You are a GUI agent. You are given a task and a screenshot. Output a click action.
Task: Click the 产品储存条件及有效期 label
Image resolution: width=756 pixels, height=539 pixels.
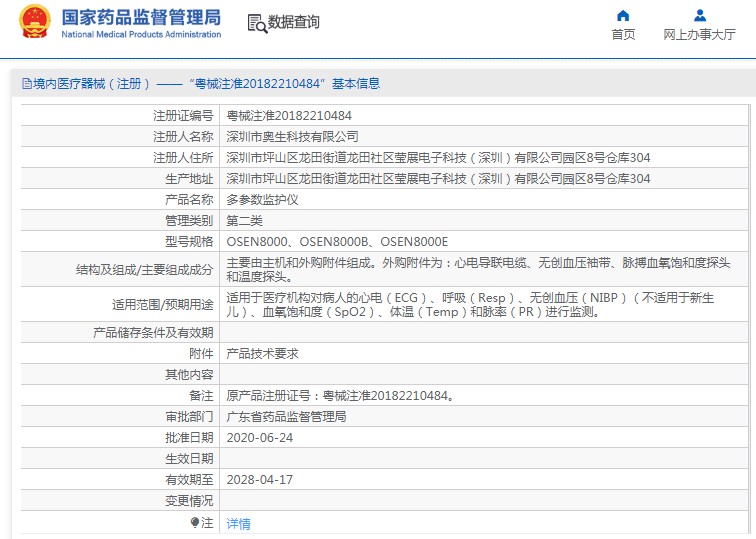tap(153, 333)
